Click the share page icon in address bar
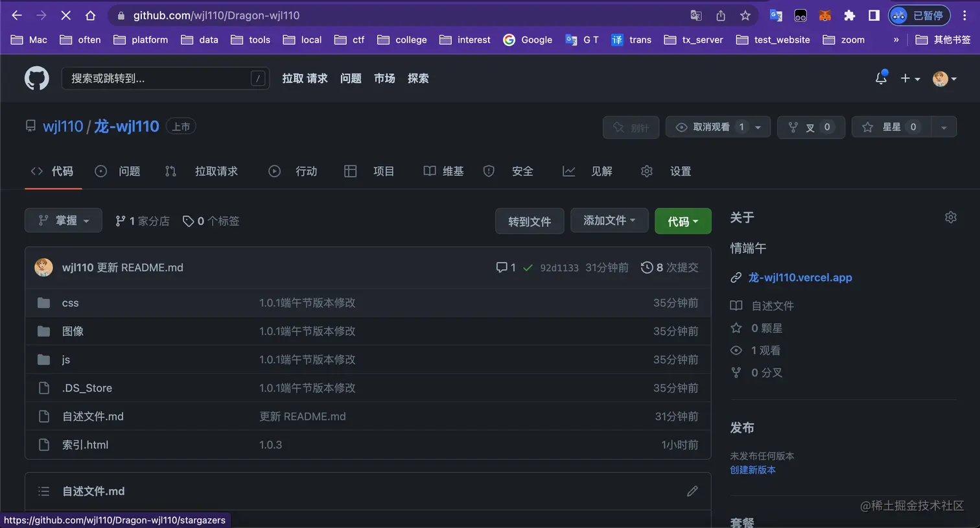This screenshot has height=528, width=980. (x=721, y=16)
